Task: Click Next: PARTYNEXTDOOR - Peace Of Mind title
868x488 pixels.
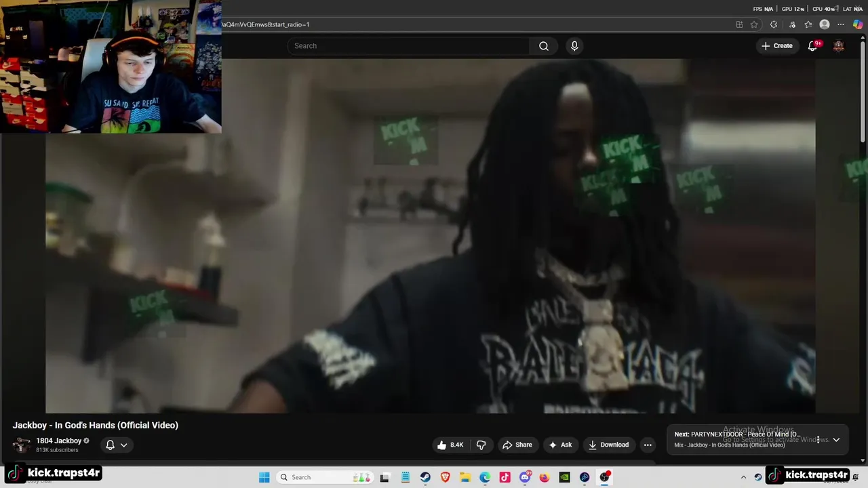Action: click(737, 434)
